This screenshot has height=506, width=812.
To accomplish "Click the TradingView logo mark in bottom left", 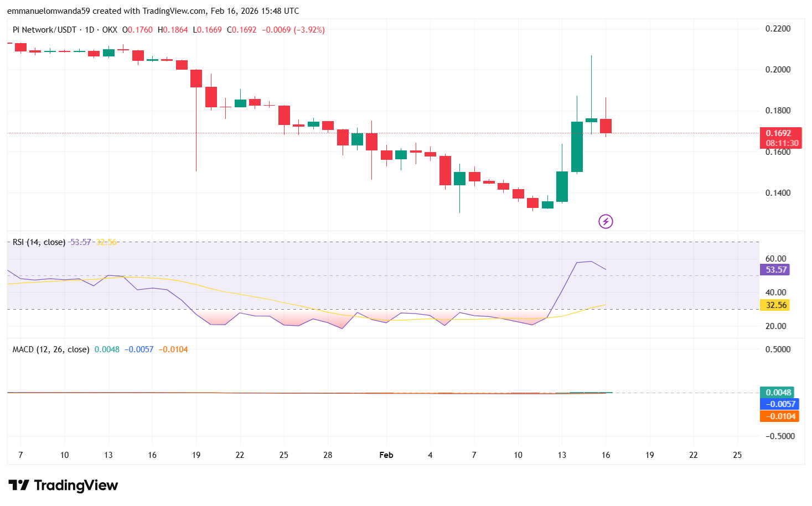I will [x=18, y=486].
